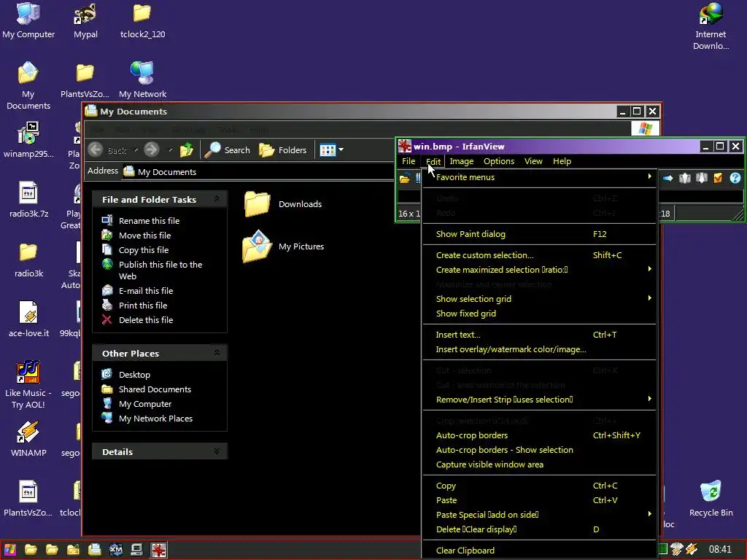Open Shared Documents under Other Places
The image size is (747, 560).
click(155, 389)
